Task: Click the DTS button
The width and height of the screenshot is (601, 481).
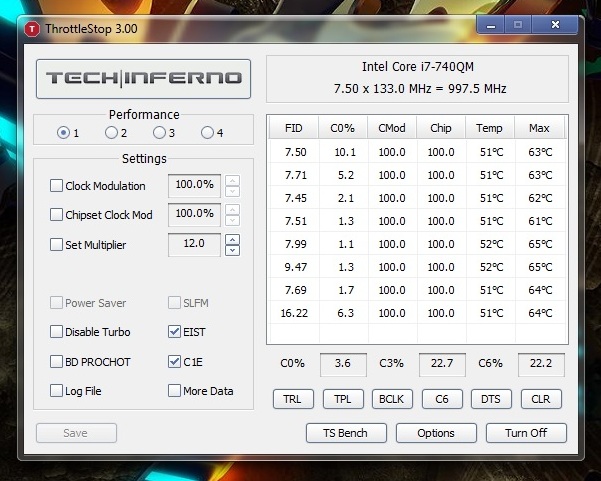Action: click(x=491, y=399)
